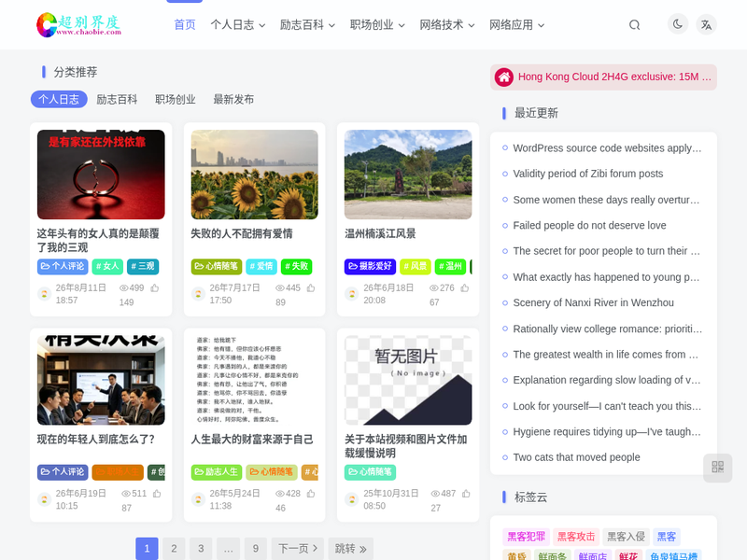Click author avatar beside 26年6月18日
The height and width of the screenshot is (560, 747).
352,294
